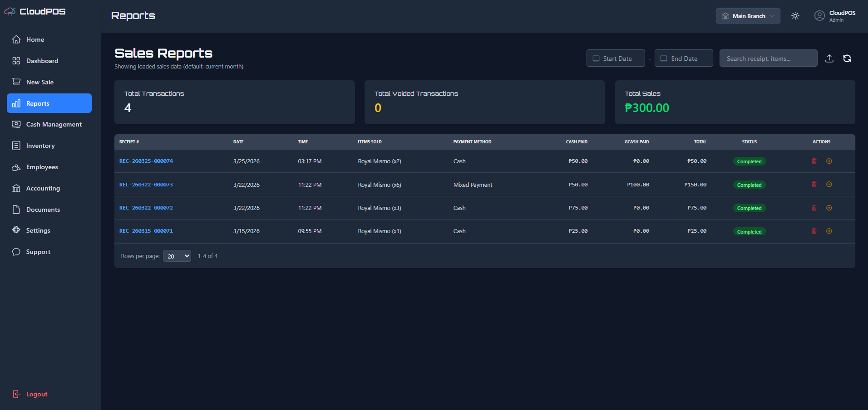Void receipt REC-260322-000072 using circle icon

[x=829, y=208]
